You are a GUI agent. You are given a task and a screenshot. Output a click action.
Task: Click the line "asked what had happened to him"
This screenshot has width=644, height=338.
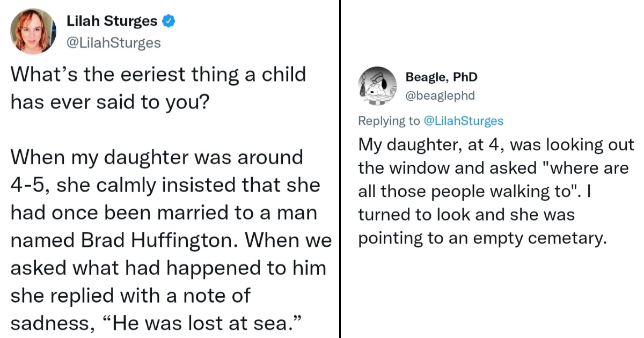pyautogui.click(x=168, y=267)
